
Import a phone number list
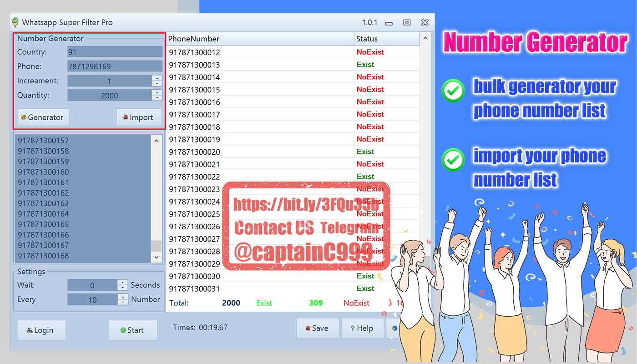pos(139,117)
